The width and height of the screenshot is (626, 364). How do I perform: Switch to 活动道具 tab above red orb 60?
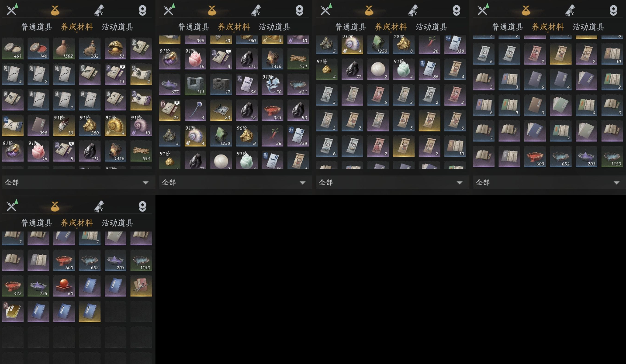(x=118, y=223)
